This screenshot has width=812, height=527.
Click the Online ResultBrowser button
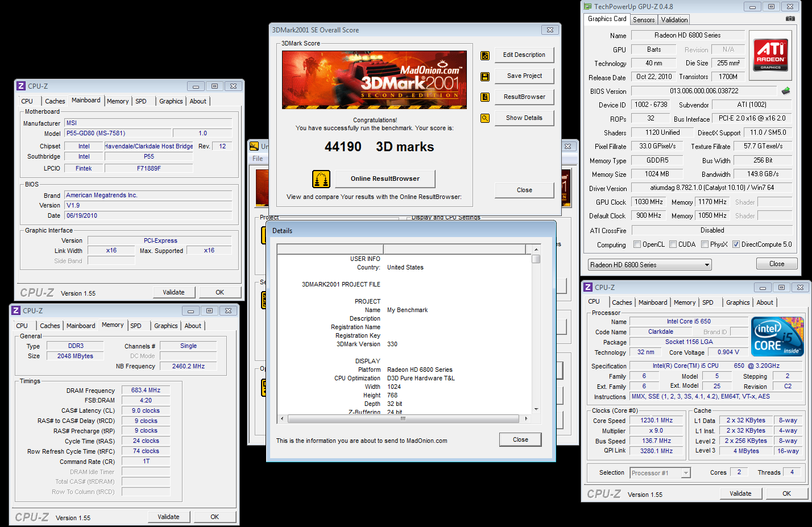tap(385, 179)
